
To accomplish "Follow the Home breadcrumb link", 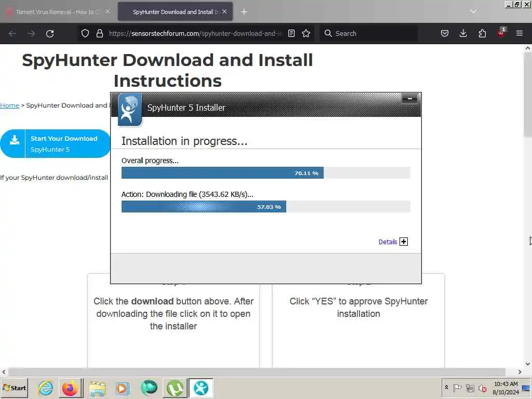I will pyautogui.click(x=9, y=105).
